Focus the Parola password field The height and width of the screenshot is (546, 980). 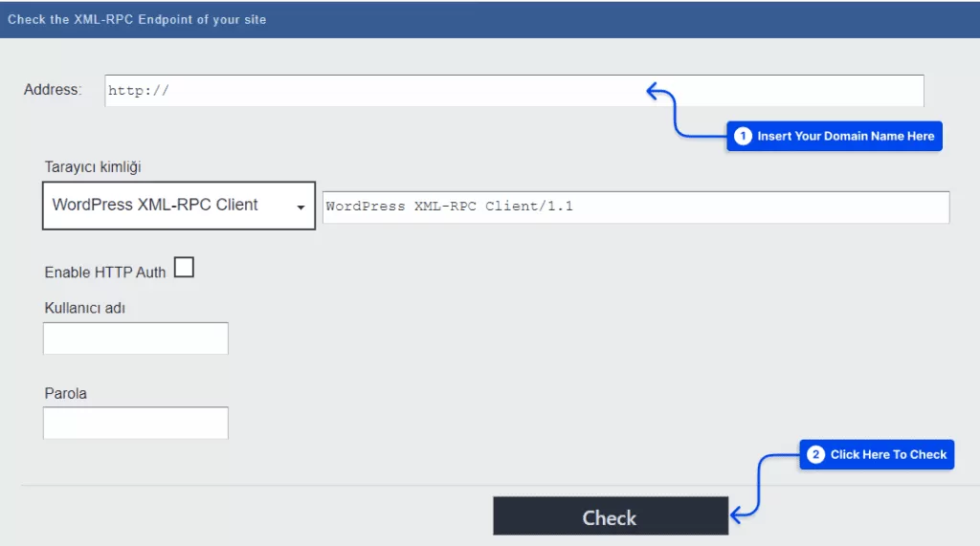(x=135, y=423)
